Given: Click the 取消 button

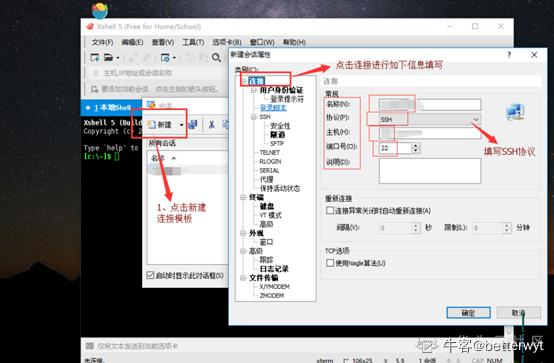Looking at the screenshot, I should 519,313.
